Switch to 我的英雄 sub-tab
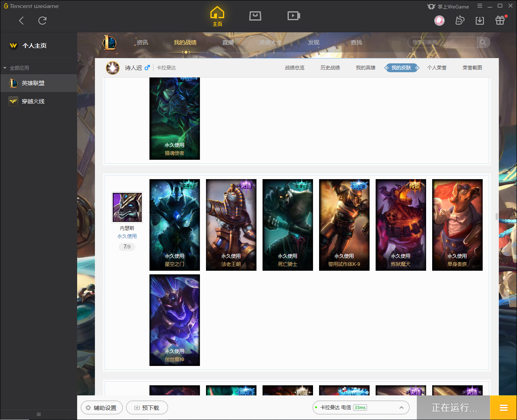This screenshot has height=420, width=517. 366,68
